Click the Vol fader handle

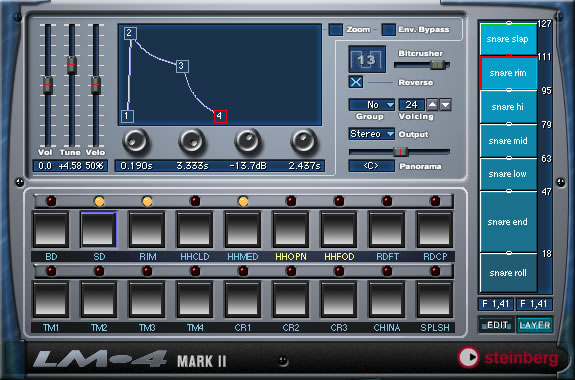(48, 85)
